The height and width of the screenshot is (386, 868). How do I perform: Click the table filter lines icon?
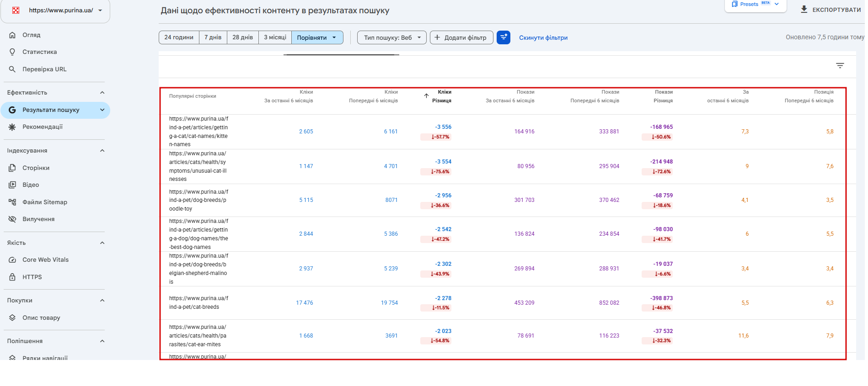pyautogui.click(x=840, y=66)
